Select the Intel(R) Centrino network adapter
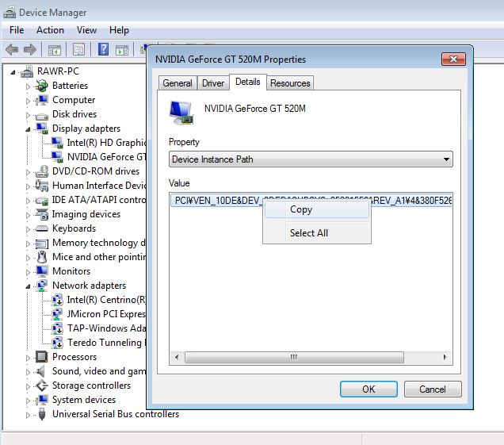The image size is (504, 445). 106,300
